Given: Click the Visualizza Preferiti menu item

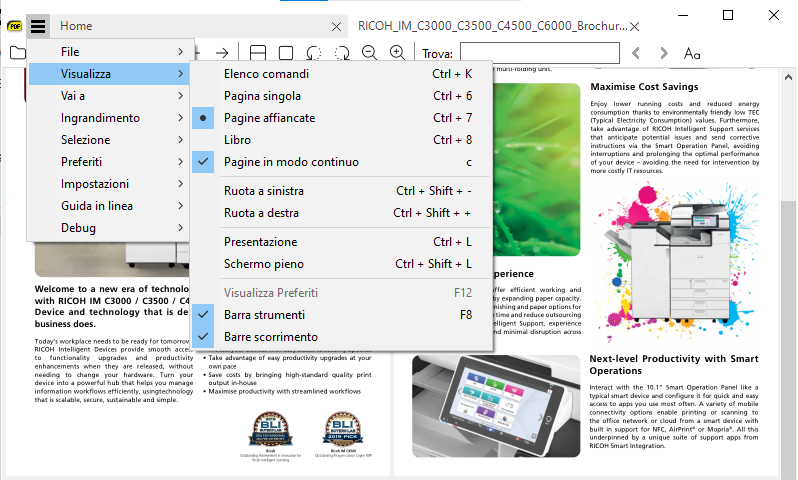Looking at the screenshot, I should pos(341,293).
